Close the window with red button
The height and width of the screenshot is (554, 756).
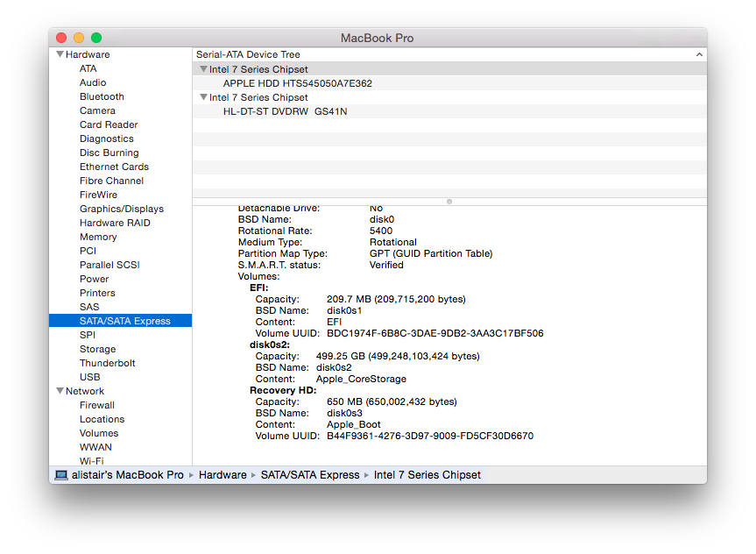[61, 38]
